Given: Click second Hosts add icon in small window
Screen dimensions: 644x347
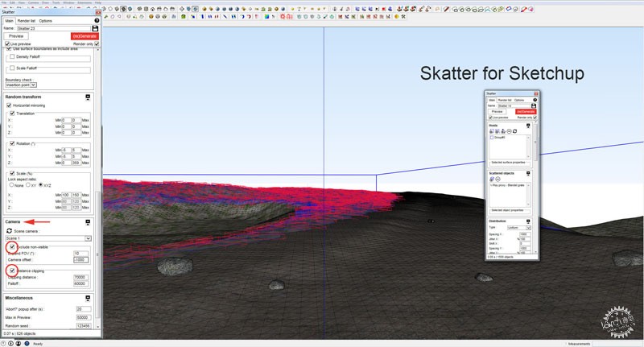Looking at the screenshot, I should click(497, 131).
